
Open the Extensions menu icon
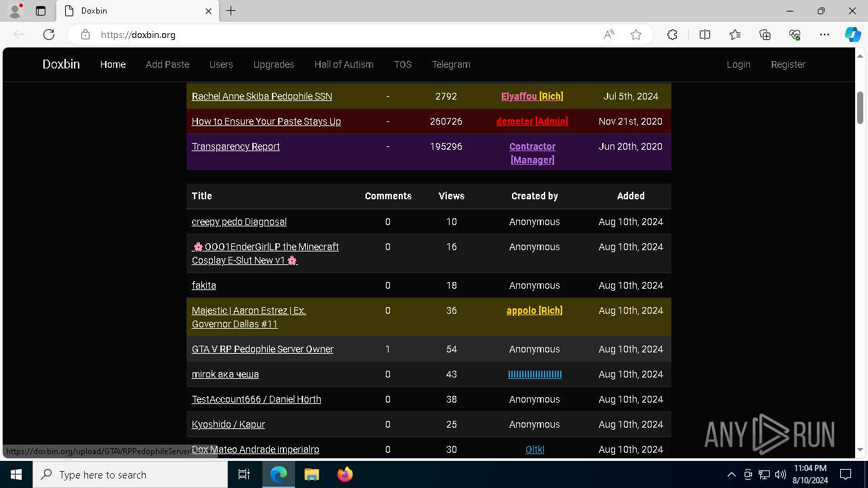point(672,35)
